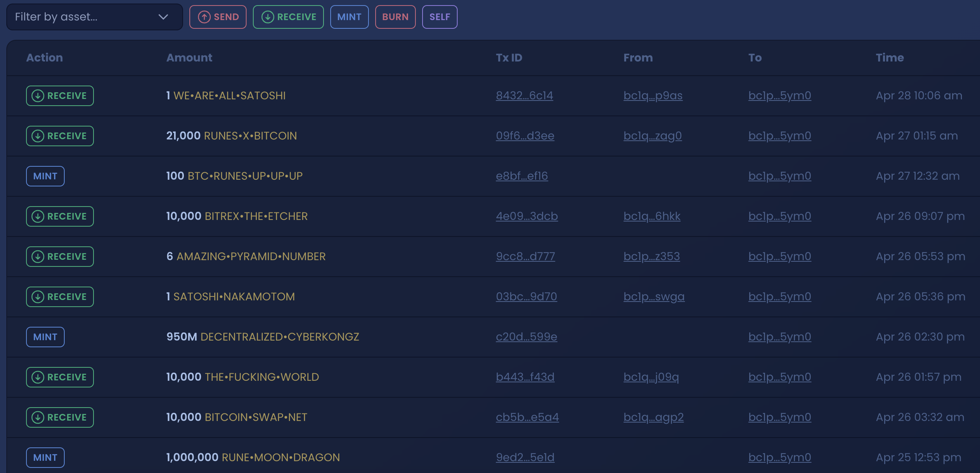
Task: Open To address in RUNE•MOON•DRAGON row
Action: (x=780, y=457)
